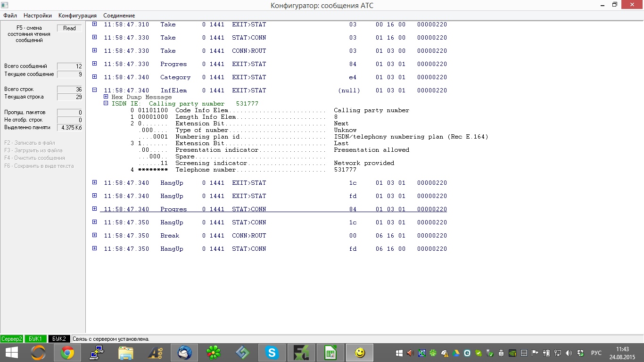Open the Конфигурация menu

[77, 16]
